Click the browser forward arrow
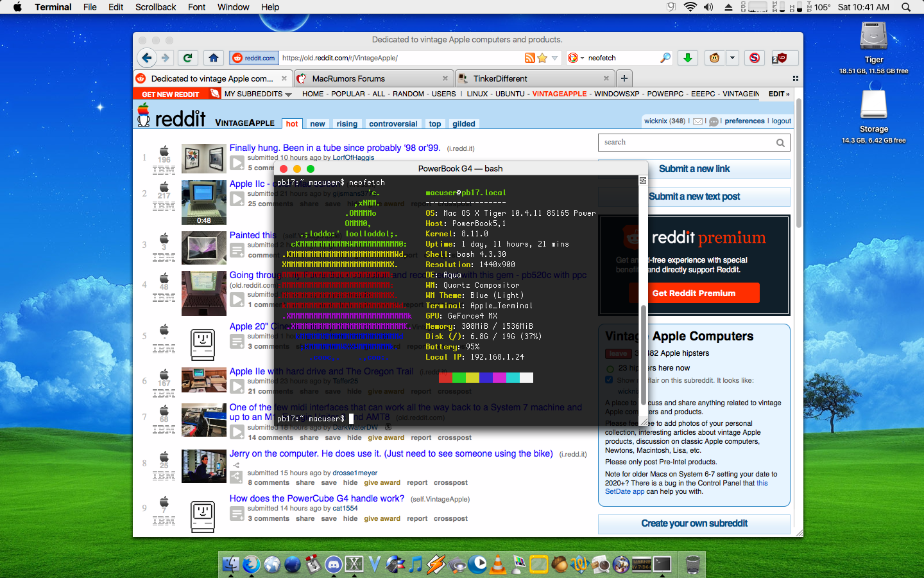This screenshot has height=578, width=924. pyautogui.click(x=166, y=58)
